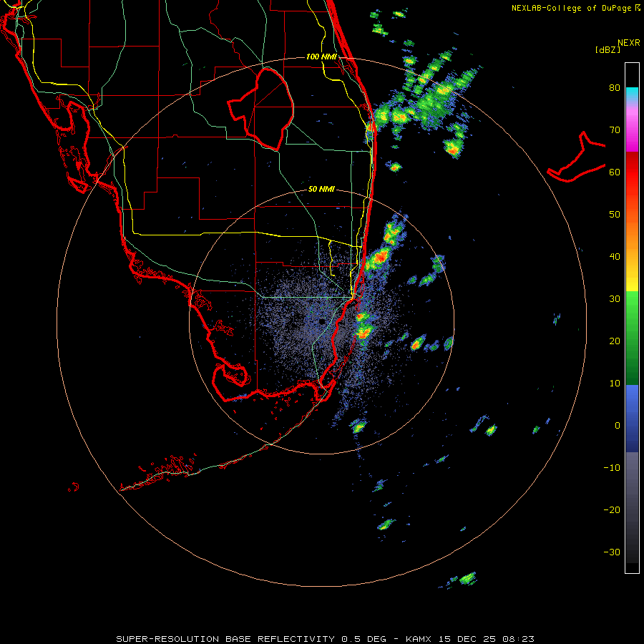Click the NEXR label above the color scale
This screenshot has height=644, width=644.
click(629, 43)
